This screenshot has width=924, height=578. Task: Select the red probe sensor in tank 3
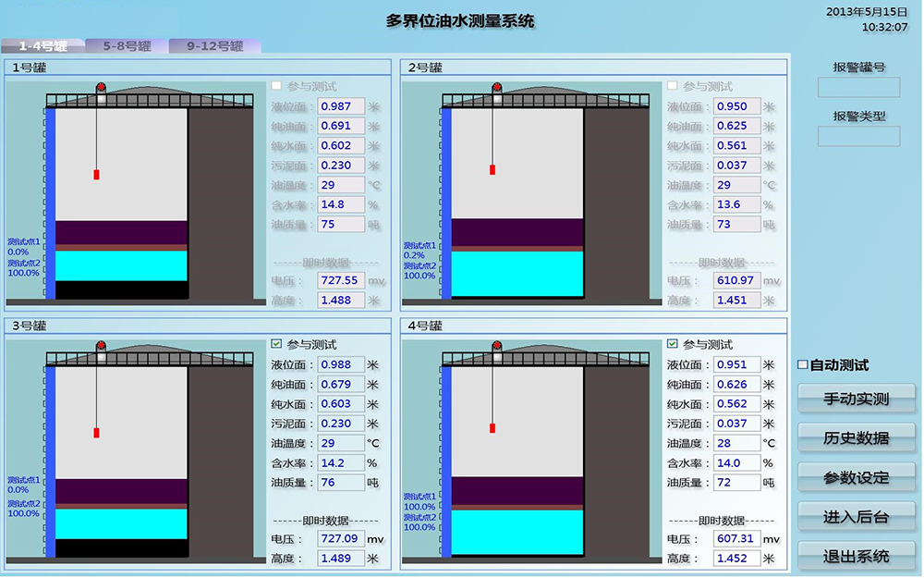coord(96,432)
